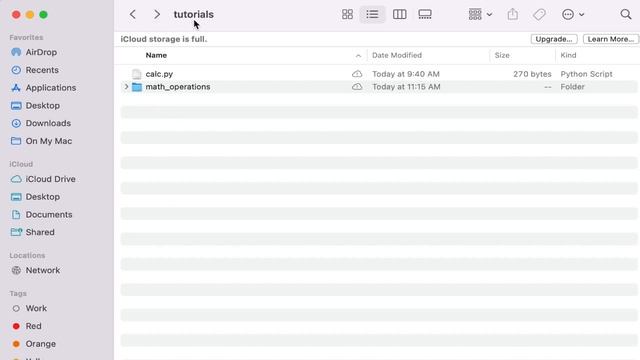Switch to column view
Screen dimensions: 640x360
tap(399, 14)
